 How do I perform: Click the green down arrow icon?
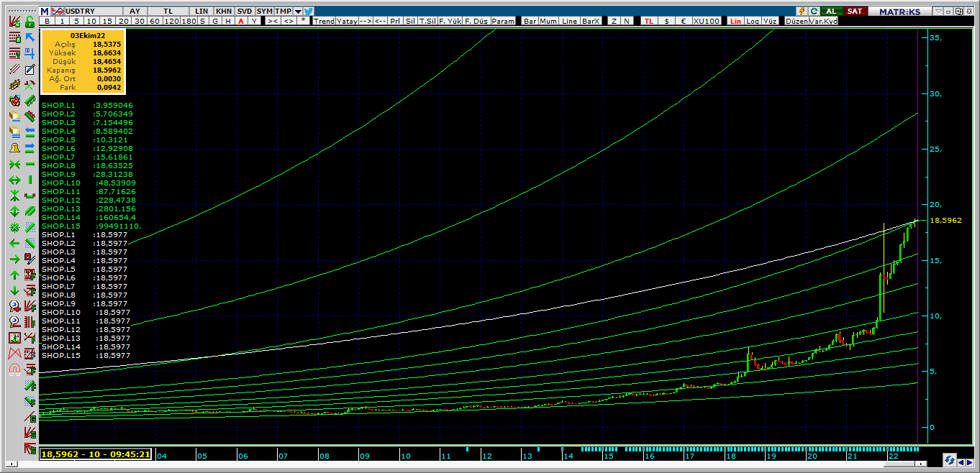pos(14,290)
